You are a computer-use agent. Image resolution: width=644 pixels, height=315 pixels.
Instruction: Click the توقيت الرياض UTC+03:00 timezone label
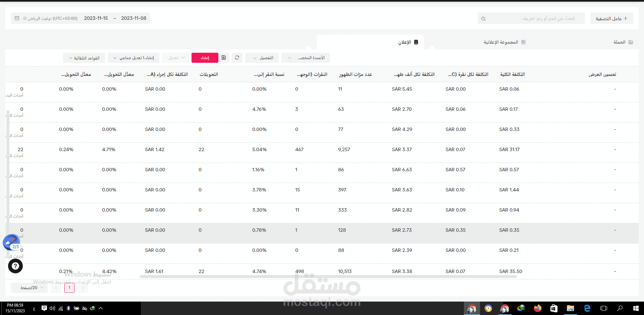pyautogui.click(x=53, y=18)
